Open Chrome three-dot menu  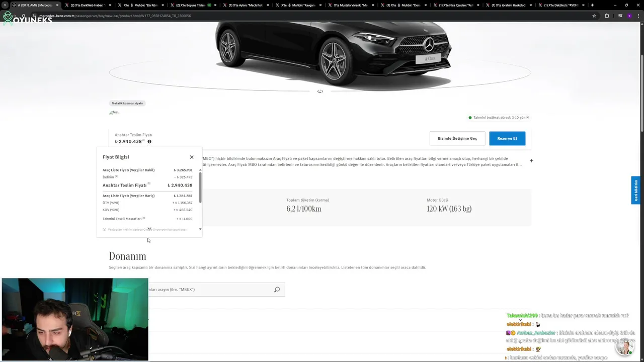(x=639, y=16)
